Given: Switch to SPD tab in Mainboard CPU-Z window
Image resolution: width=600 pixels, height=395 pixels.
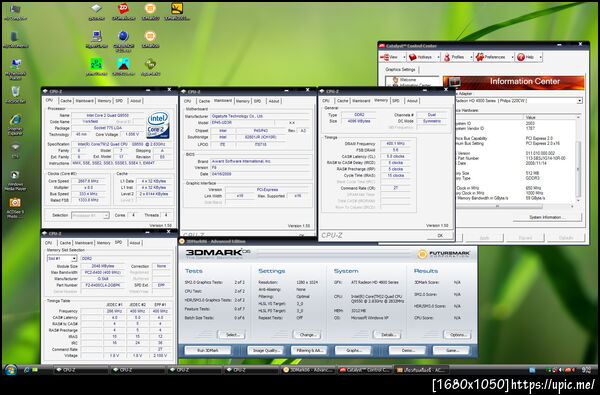Looking at the screenshot, I should pos(257,101).
